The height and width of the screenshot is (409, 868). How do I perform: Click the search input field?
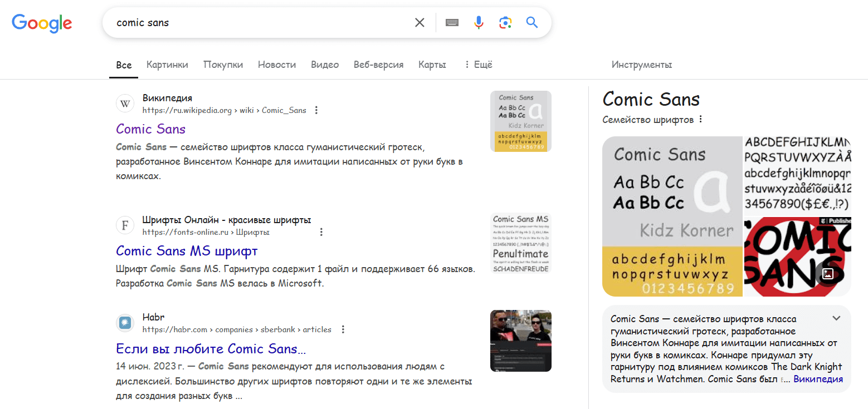(x=262, y=23)
